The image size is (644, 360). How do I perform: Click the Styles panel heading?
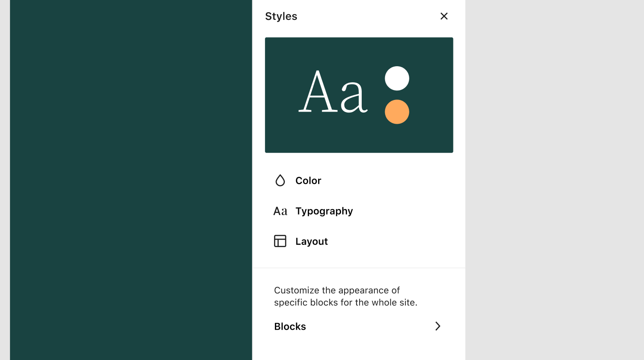(281, 16)
